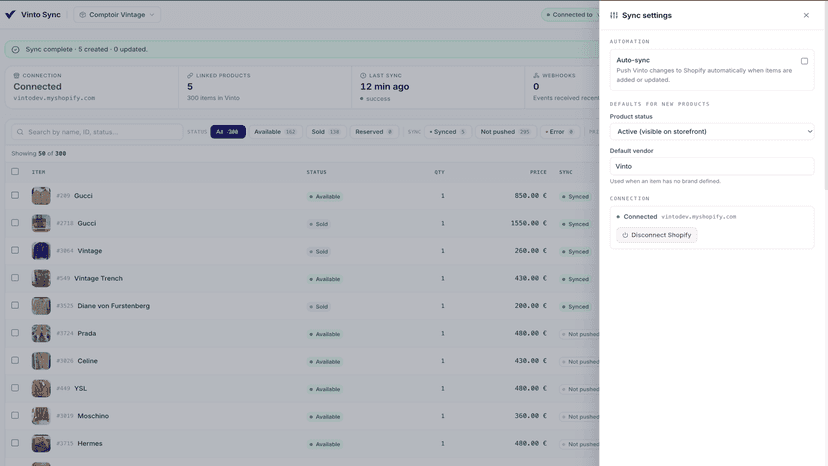Click the Synced badge in Gucci #209 row
Image resolution: width=828 pixels, height=466 pixels.
pos(575,197)
